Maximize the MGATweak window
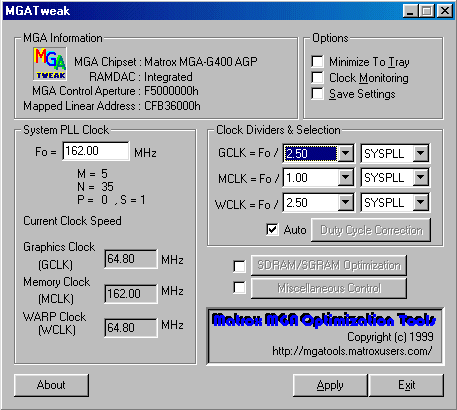This screenshot has height=410, width=457. (x=426, y=11)
